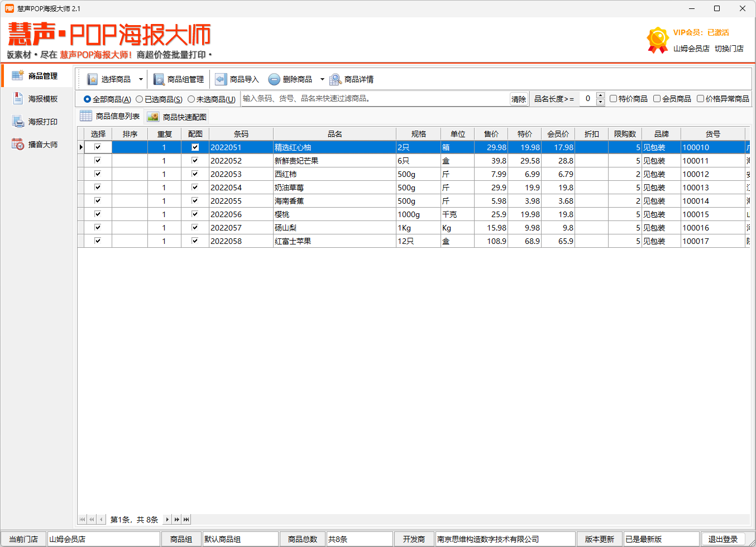The image size is (756, 547).
Task: Expand the 删除商品 dropdown menu
Action: pos(322,79)
